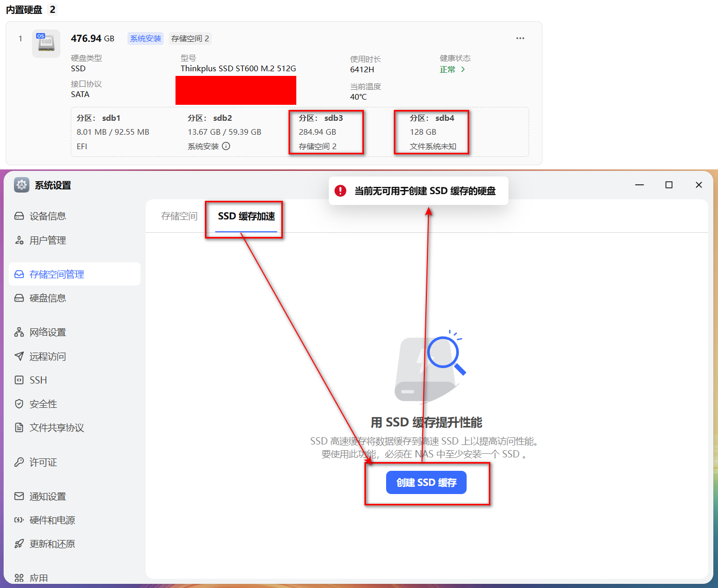
Task: Click the 存储空间 2 tag beside disk size
Action: pos(190,39)
